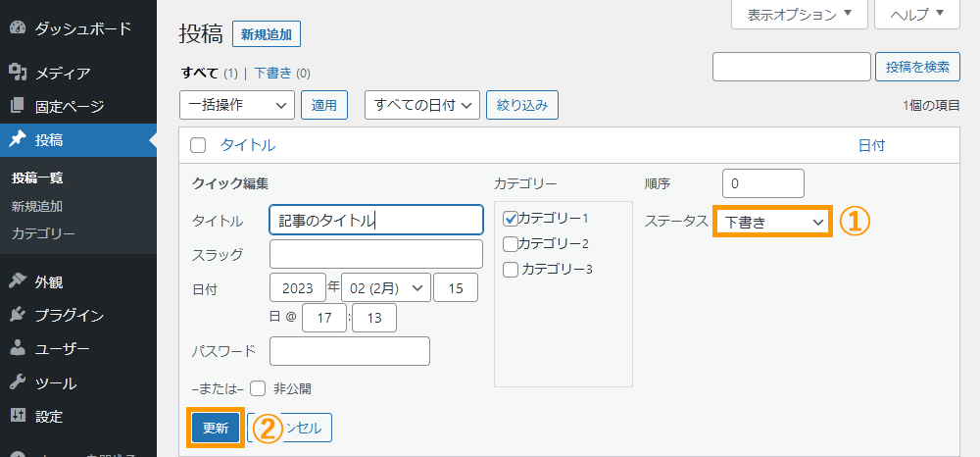Sort by the タイトル column header
The image size is (980, 457).
(248, 146)
